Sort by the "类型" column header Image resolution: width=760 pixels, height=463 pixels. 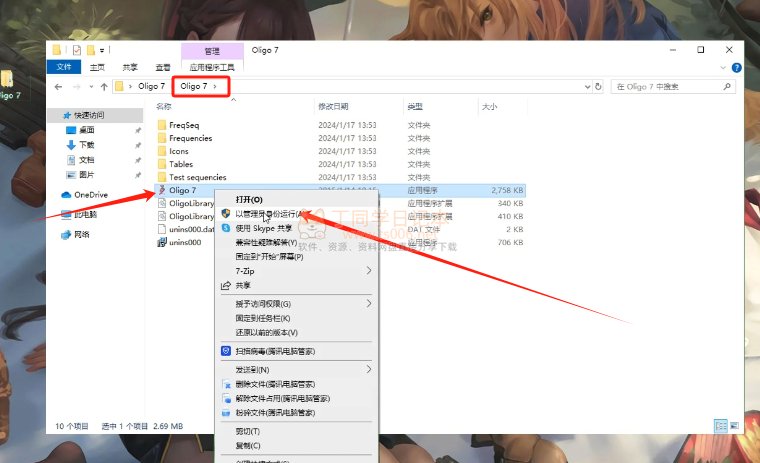[x=415, y=107]
